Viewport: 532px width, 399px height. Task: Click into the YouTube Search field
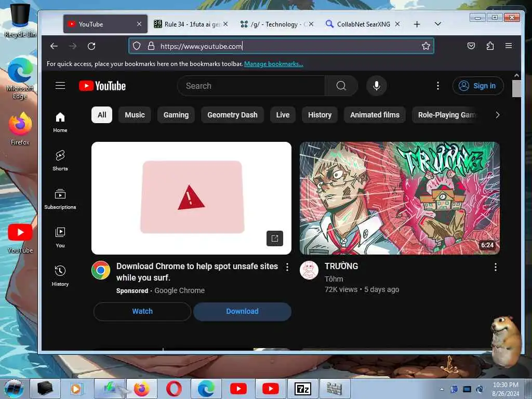251,86
